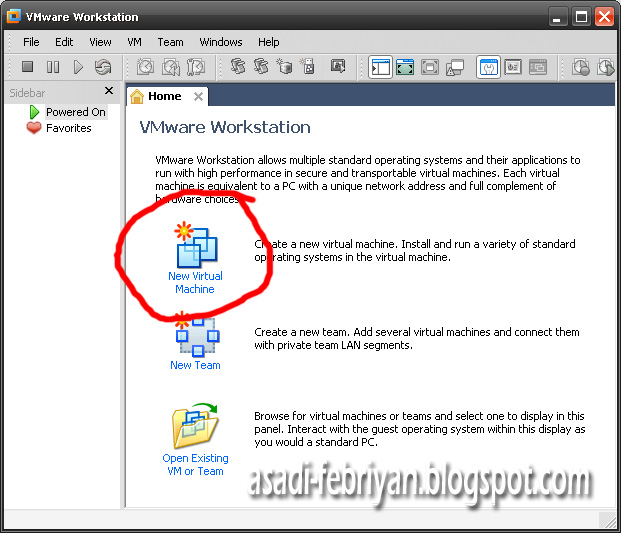This screenshot has width=621, height=533.
Task: Open the Help menu
Action: [x=269, y=42]
